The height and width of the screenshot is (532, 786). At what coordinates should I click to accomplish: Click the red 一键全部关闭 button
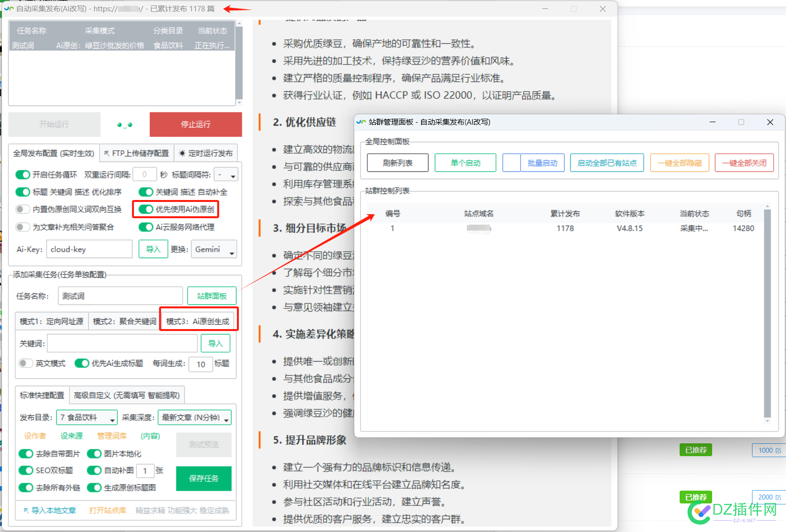(x=744, y=163)
